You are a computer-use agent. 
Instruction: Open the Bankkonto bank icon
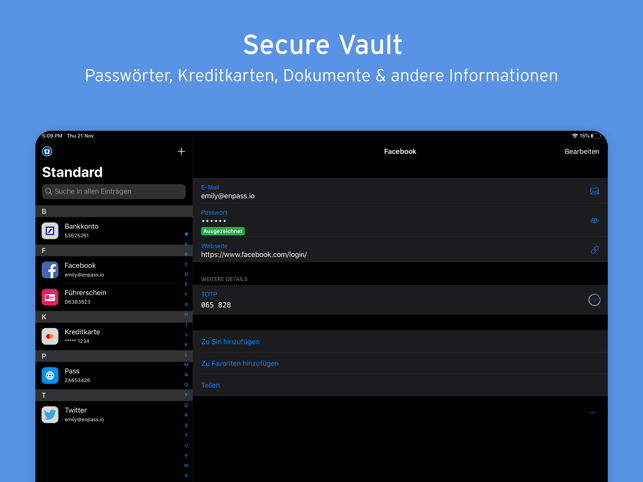[x=50, y=231]
